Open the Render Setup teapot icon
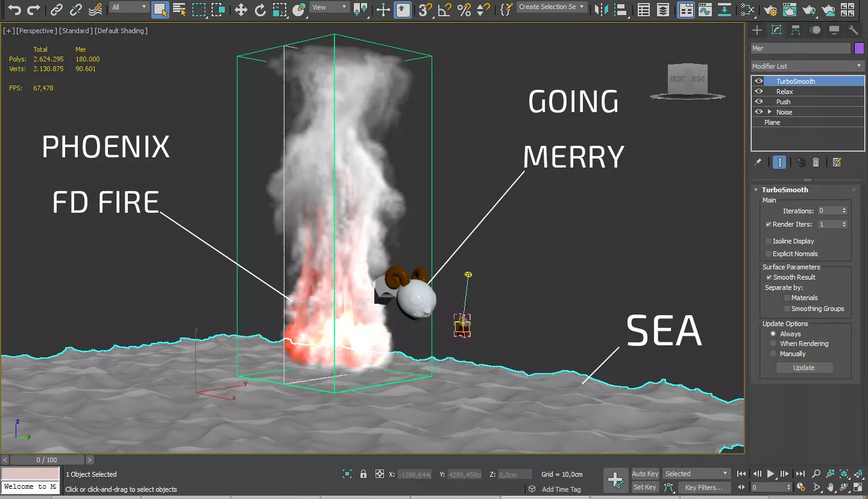The width and height of the screenshot is (868, 499). (x=770, y=10)
